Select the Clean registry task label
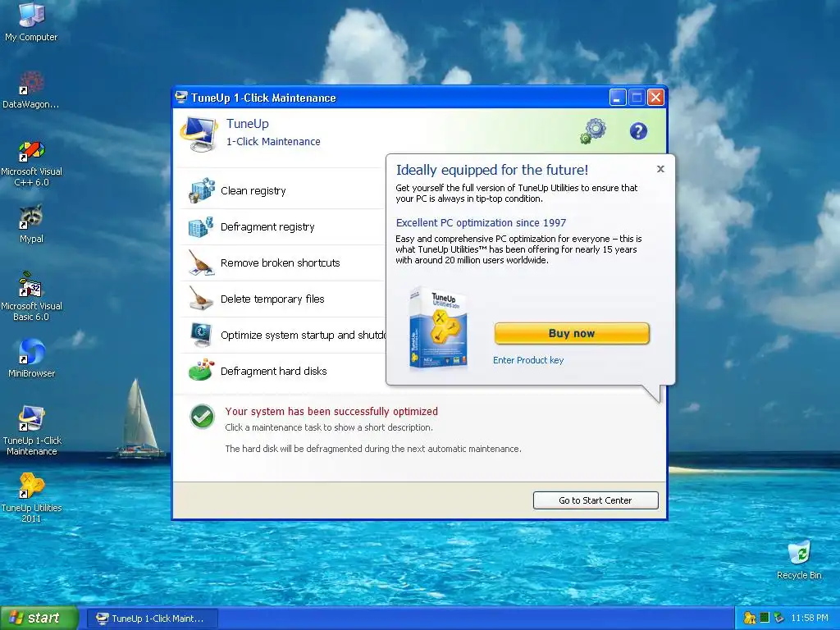 (x=253, y=190)
